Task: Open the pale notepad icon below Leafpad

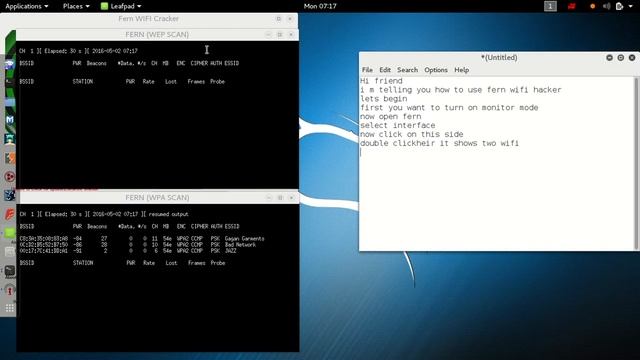Action: 10,252
